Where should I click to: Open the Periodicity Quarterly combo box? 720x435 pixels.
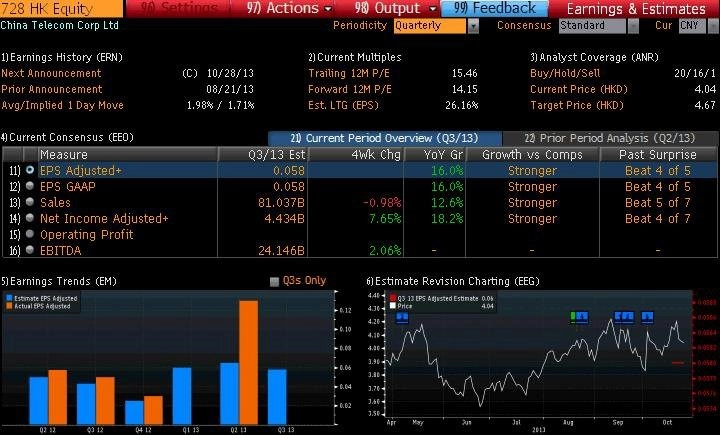point(429,26)
